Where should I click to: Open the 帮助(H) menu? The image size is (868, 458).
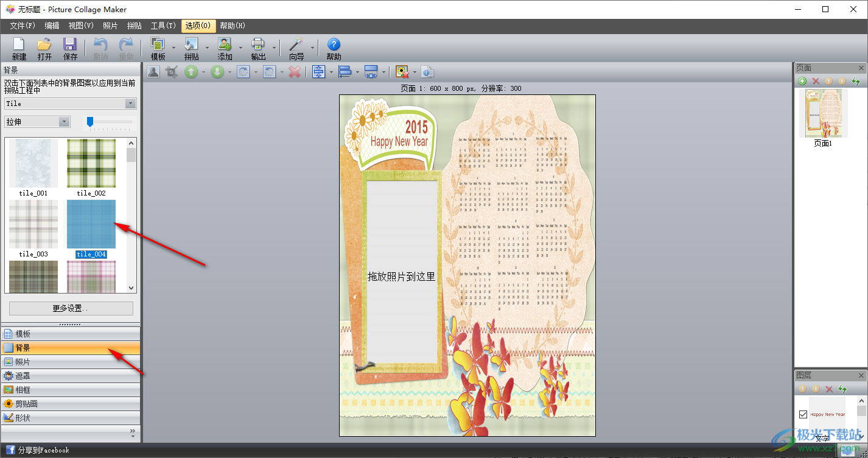[233, 26]
